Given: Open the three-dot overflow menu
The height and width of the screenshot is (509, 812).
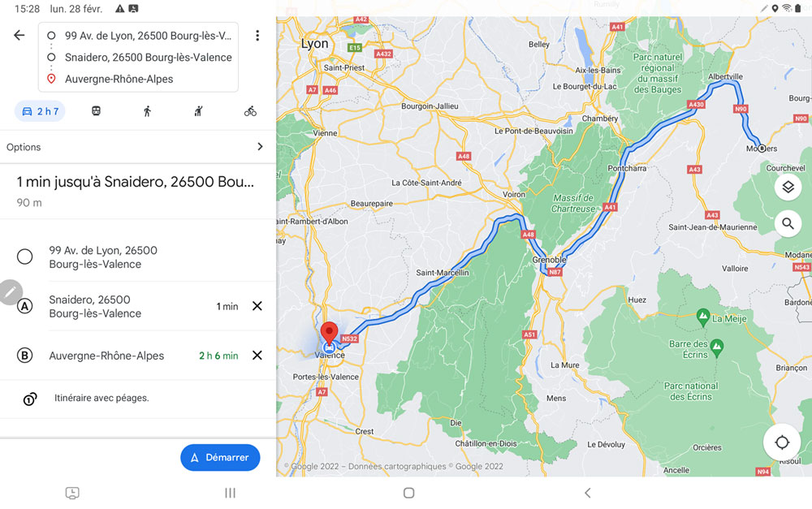Looking at the screenshot, I should pos(257,35).
